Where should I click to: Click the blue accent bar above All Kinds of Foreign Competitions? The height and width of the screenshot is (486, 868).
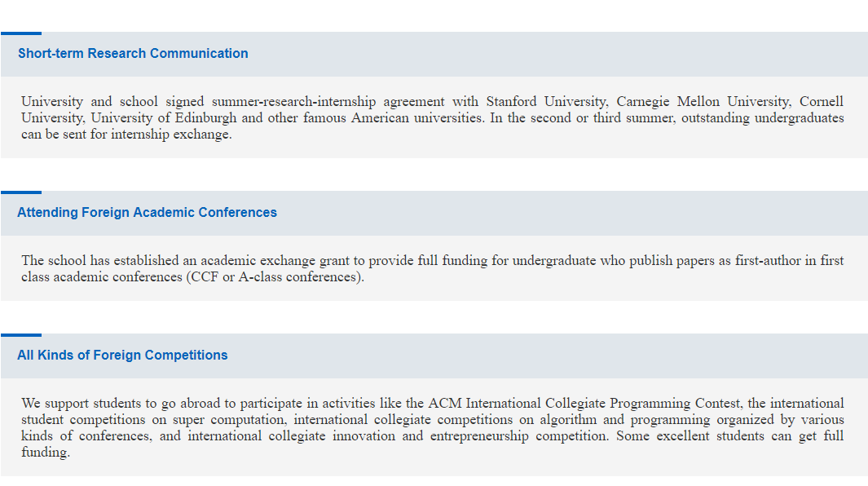click(21, 335)
